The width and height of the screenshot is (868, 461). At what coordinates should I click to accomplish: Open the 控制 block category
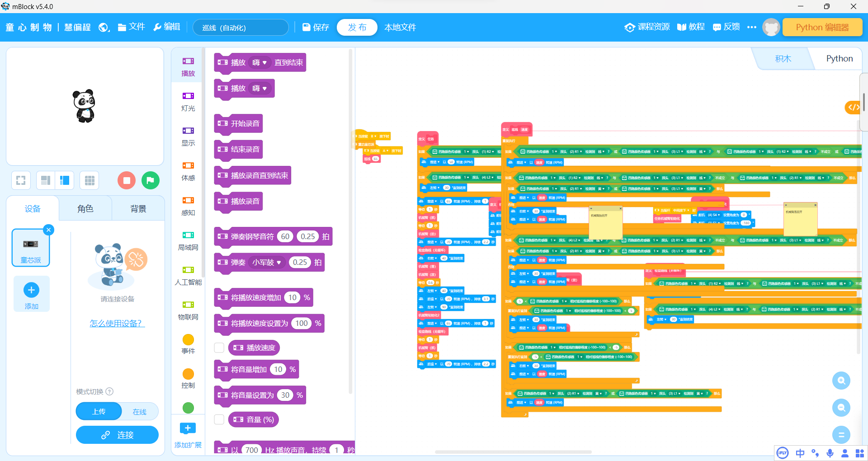[188, 379]
